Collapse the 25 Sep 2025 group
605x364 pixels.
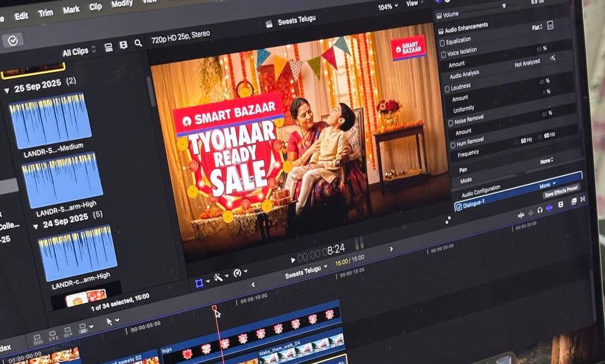coord(6,91)
